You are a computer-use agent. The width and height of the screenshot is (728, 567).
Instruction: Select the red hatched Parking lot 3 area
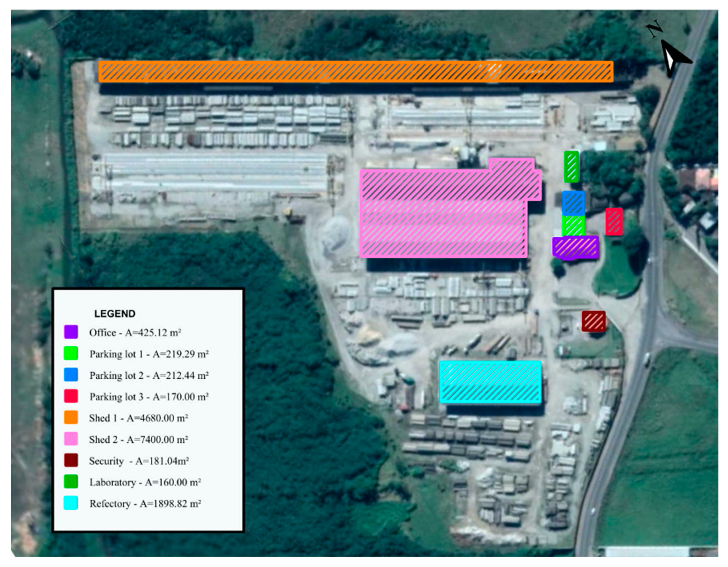pos(614,222)
